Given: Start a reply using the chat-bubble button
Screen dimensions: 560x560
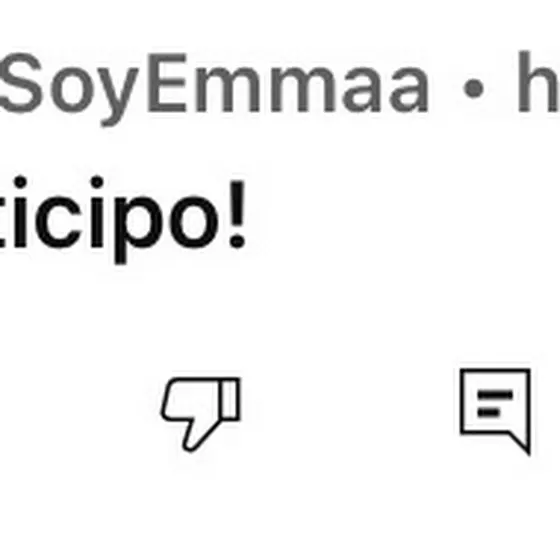Looking at the screenshot, I should point(495,411).
